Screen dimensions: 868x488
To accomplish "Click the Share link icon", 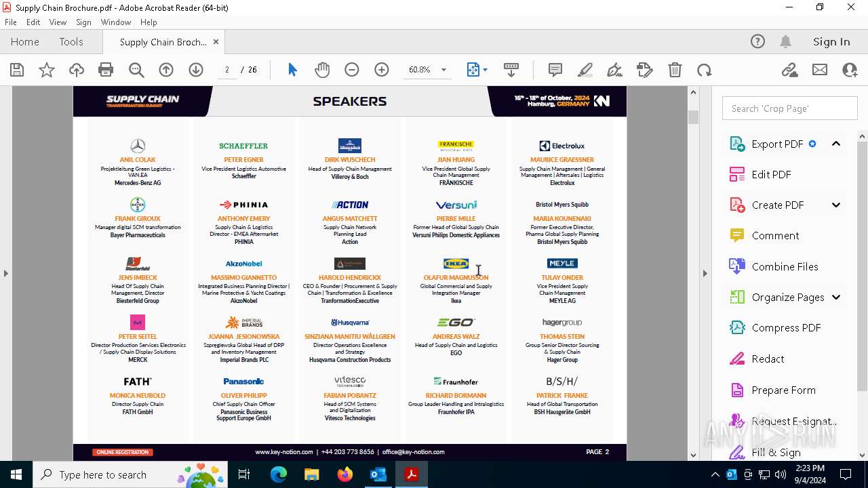I will coord(790,70).
